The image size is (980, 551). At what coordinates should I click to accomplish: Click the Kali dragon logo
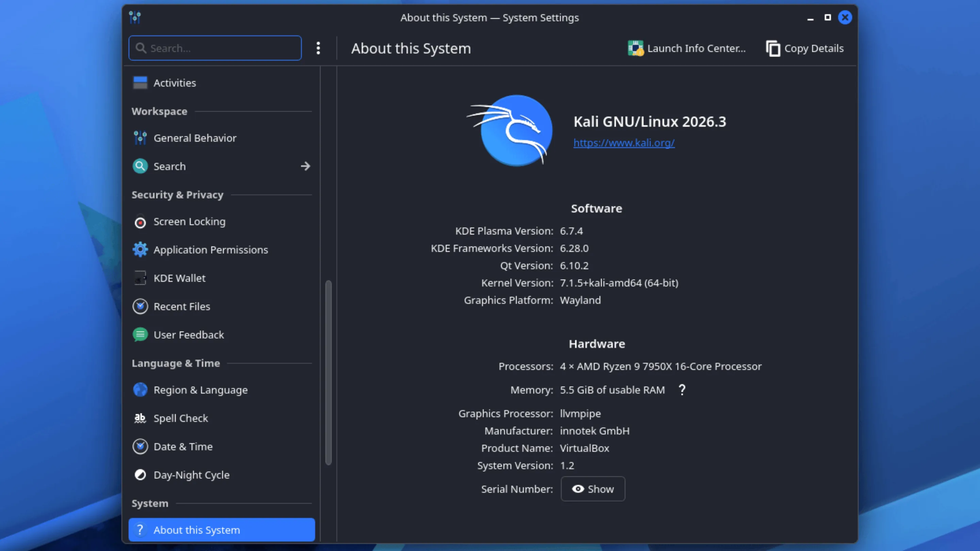click(510, 130)
